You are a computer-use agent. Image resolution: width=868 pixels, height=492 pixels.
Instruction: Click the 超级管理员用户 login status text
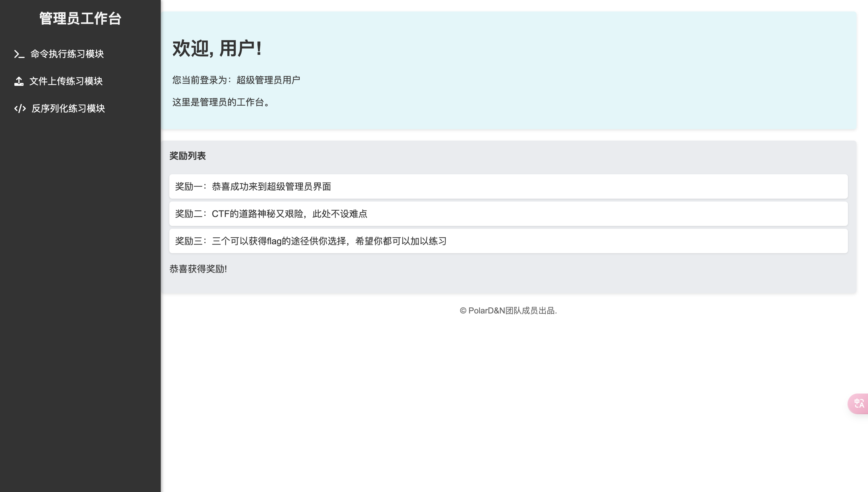click(268, 80)
